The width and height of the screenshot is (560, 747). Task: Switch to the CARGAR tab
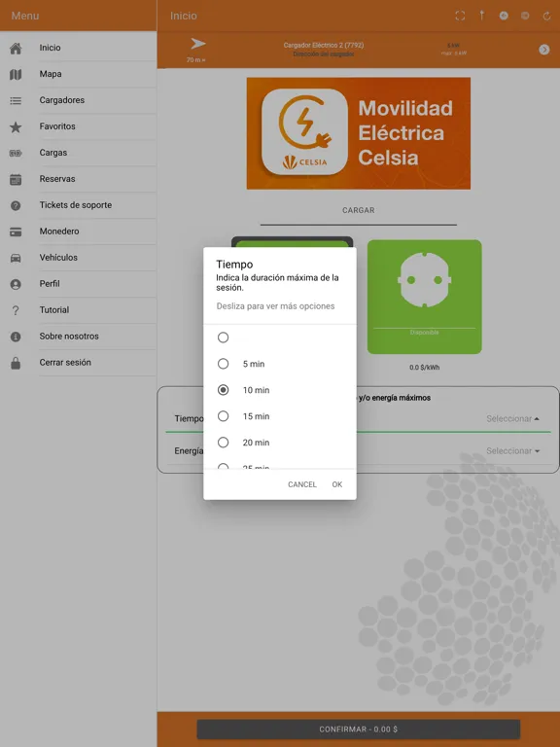pyautogui.click(x=358, y=210)
